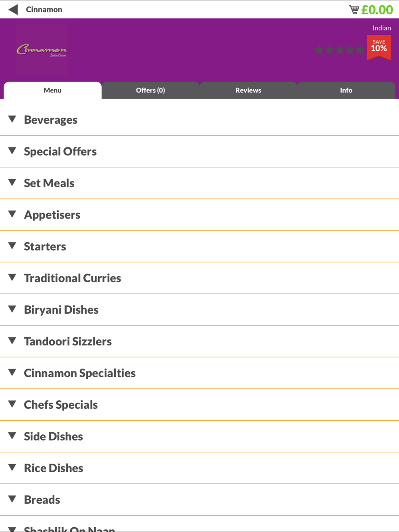
Task: Switch to the Offers (0) tab
Action: pyautogui.click(x=150, y=90)
